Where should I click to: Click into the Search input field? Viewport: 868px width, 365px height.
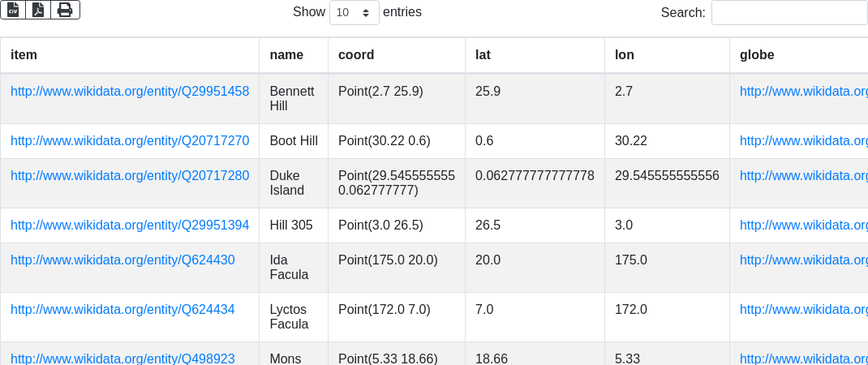789,13
